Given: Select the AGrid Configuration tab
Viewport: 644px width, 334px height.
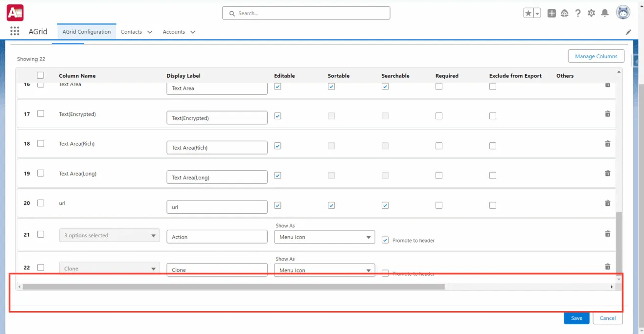Looking at the screenshot, I should click(x=86, y=31).
